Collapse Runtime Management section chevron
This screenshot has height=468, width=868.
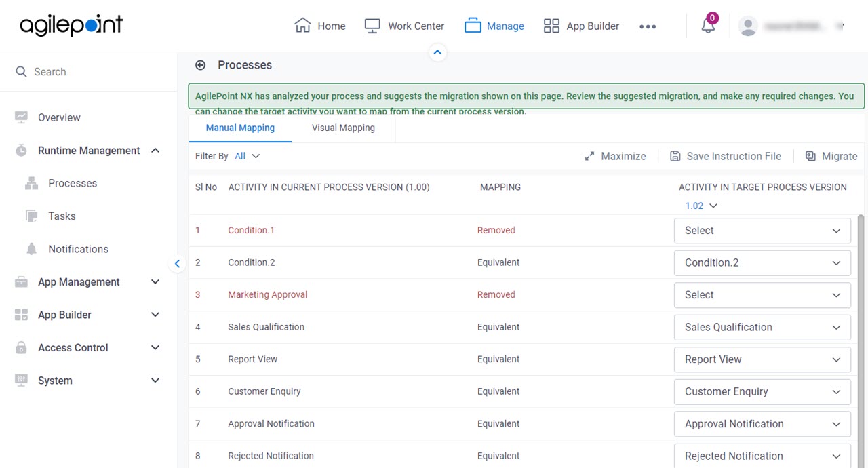click(x=155, y=151)
